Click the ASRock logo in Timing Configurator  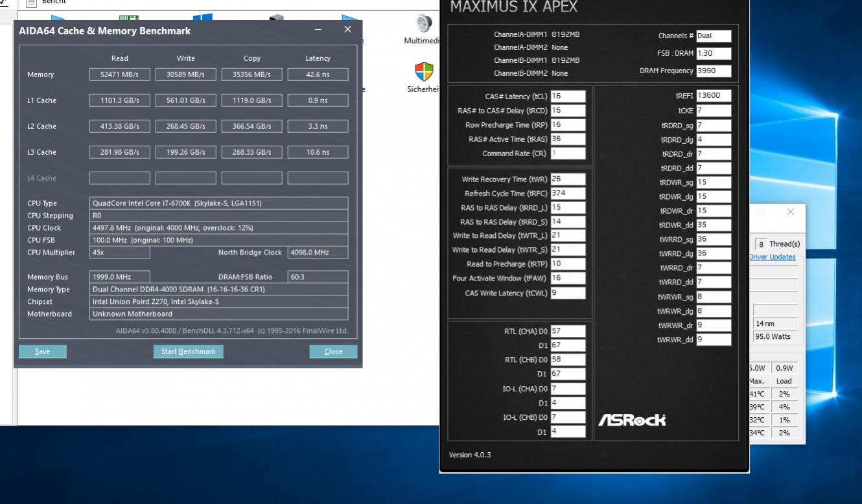(633, 420)
